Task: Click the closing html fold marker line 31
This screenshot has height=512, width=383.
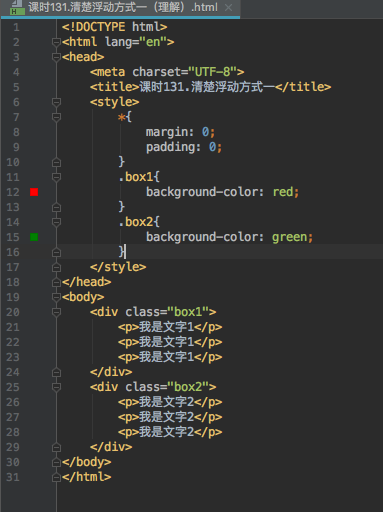Action: 56,477
